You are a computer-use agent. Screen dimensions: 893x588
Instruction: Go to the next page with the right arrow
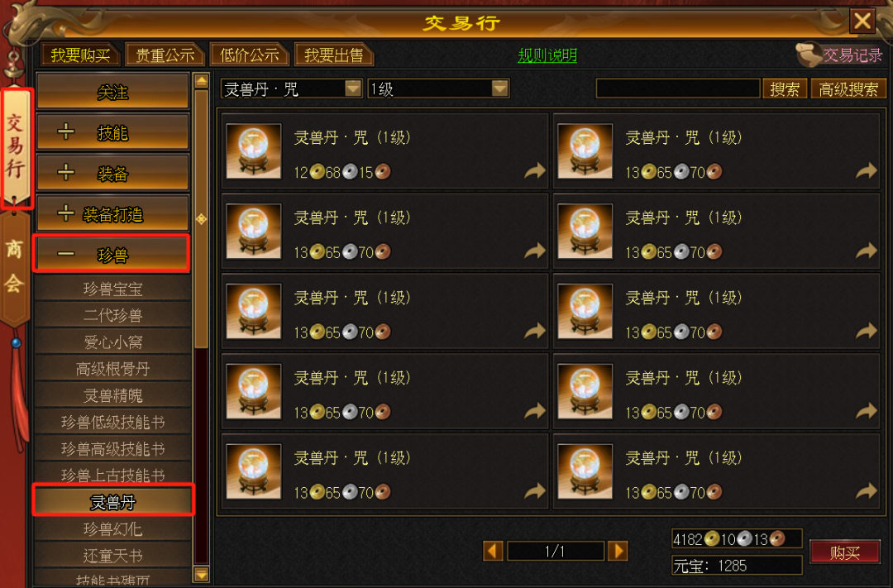pos(618,551)
